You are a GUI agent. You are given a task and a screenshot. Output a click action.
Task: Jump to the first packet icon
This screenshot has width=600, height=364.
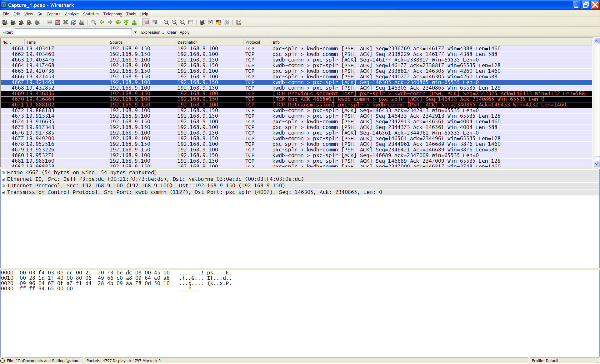pos(126,22)
